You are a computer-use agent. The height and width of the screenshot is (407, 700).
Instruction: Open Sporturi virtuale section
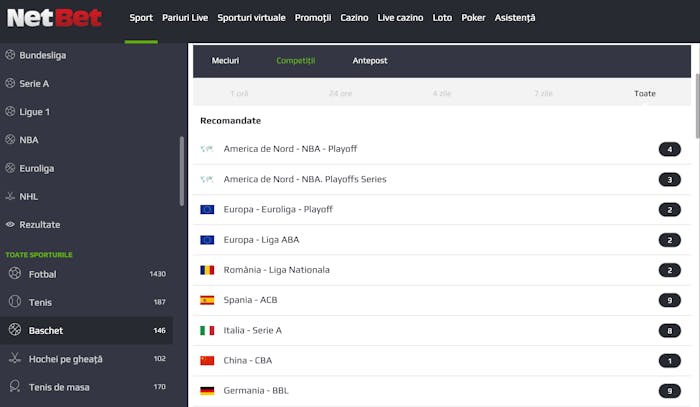point(251,18)
